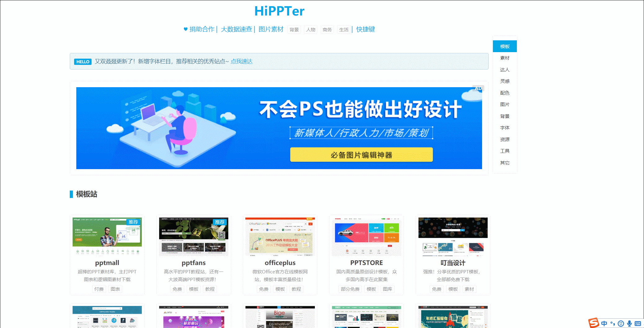This screenshot has height=328, width=644.
Task: Select the 商务 image tag
Action: (x=327, y=29)
